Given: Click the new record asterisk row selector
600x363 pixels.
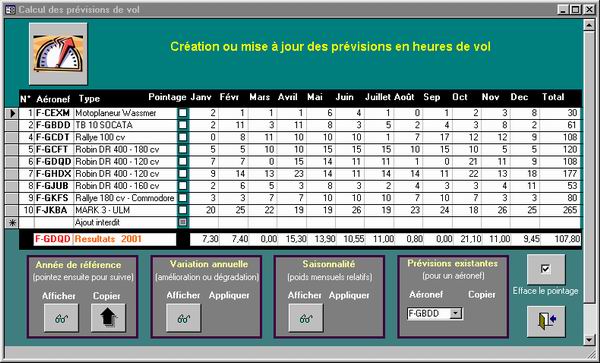Looking at the screenshot, I should [12, 223].
